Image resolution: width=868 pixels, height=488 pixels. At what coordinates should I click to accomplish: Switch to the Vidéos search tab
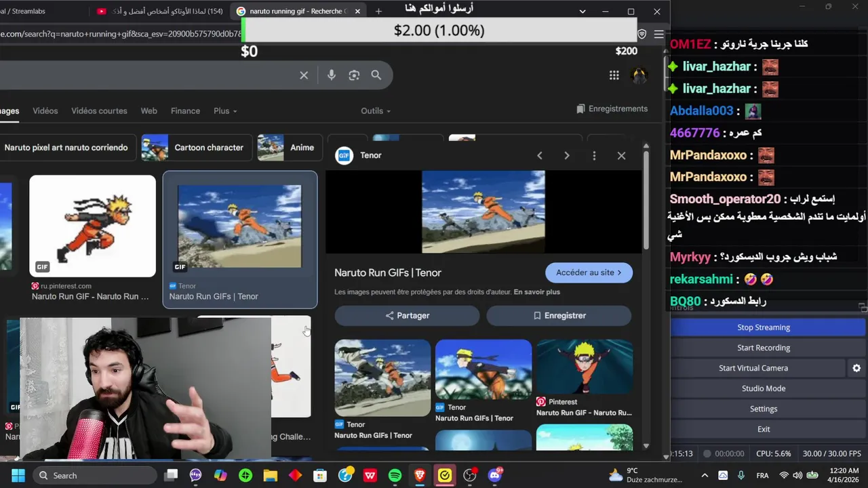45,110
